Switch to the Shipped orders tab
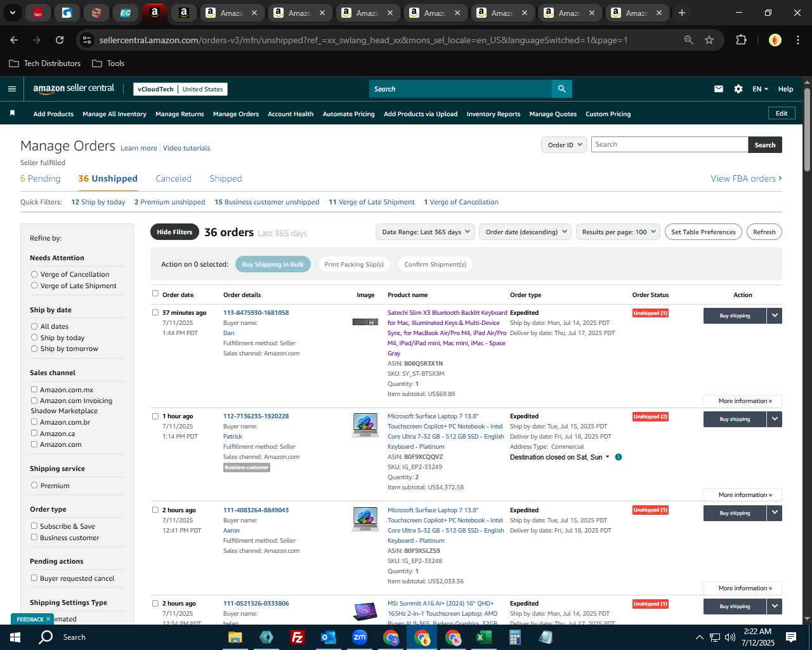This screenshot has width=812, height=650. click(226, 178)
